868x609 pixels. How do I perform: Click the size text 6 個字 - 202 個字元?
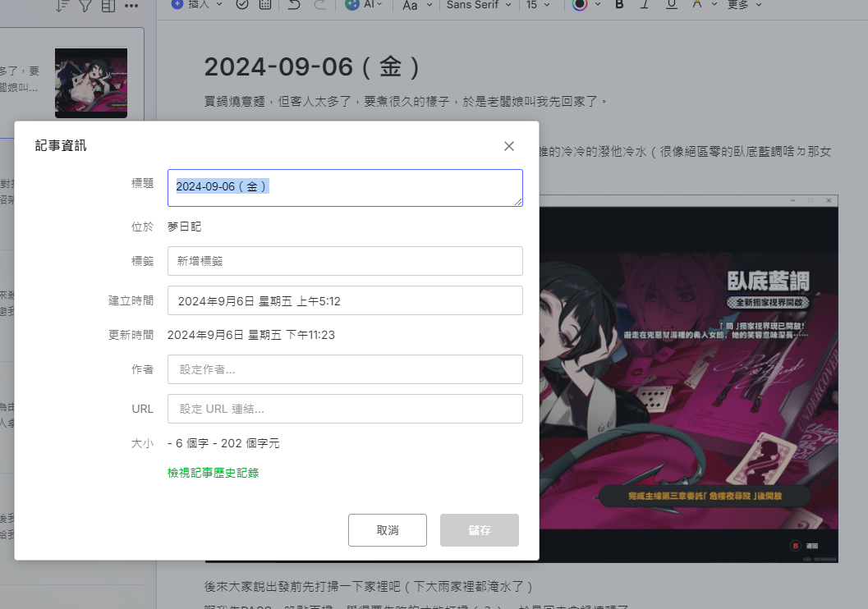227,443
